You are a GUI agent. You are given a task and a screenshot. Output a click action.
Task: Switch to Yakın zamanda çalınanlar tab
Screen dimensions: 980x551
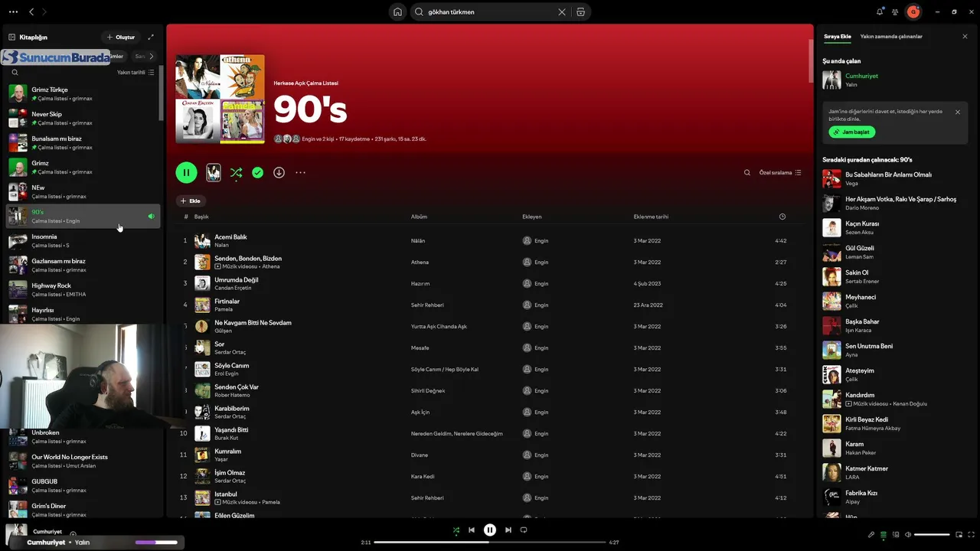891,36
